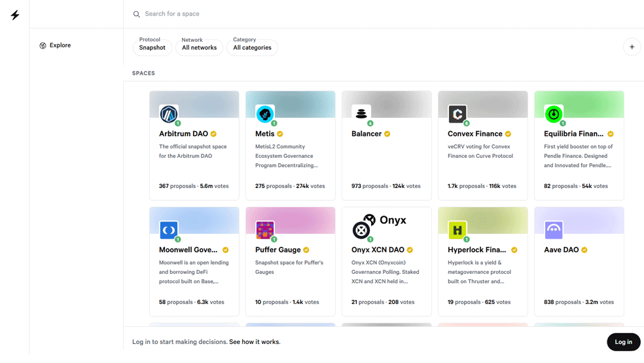The image size is (644, 363).
Task: Click 'Onyx XCN (Onyxcoin) Governance Polling' description
Action: 385,272
